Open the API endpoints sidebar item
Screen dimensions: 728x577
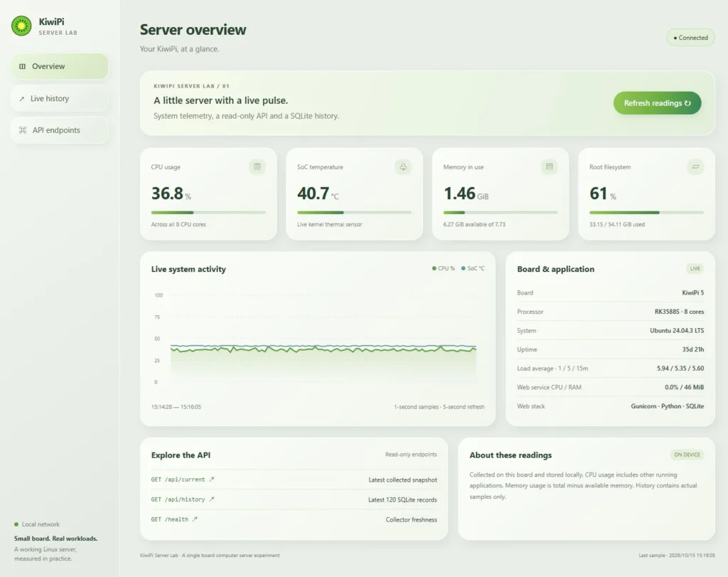point(60,130)
